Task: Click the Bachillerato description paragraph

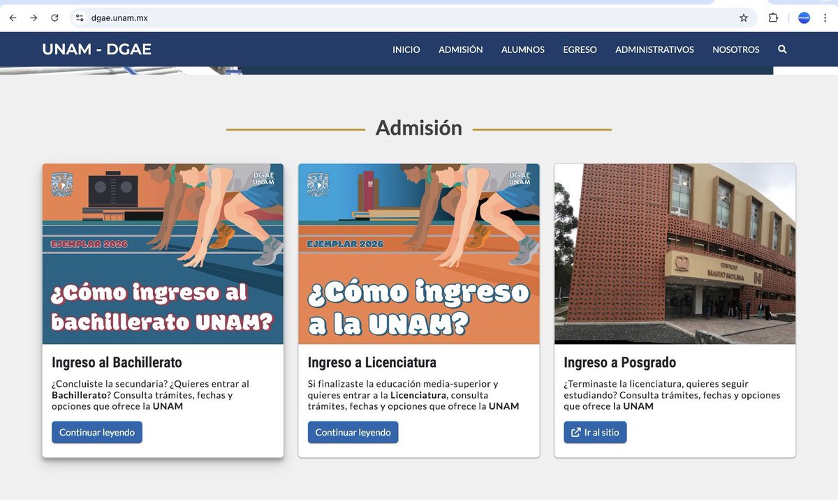Action: pos(151,395)
